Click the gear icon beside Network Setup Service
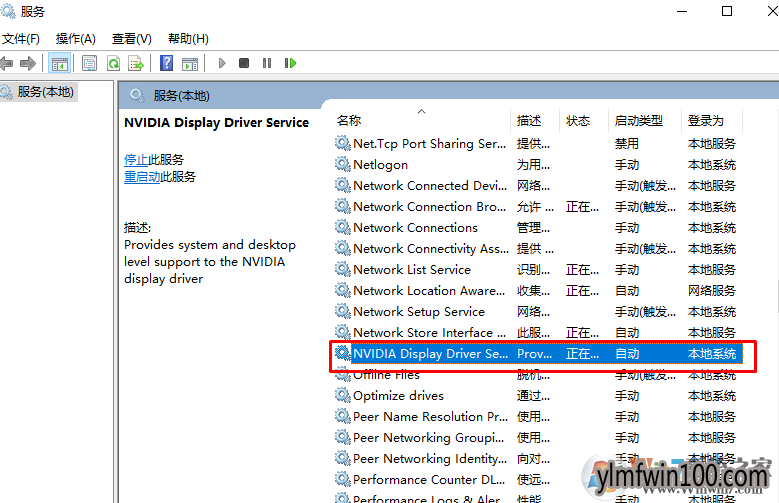 coord(343,311)
